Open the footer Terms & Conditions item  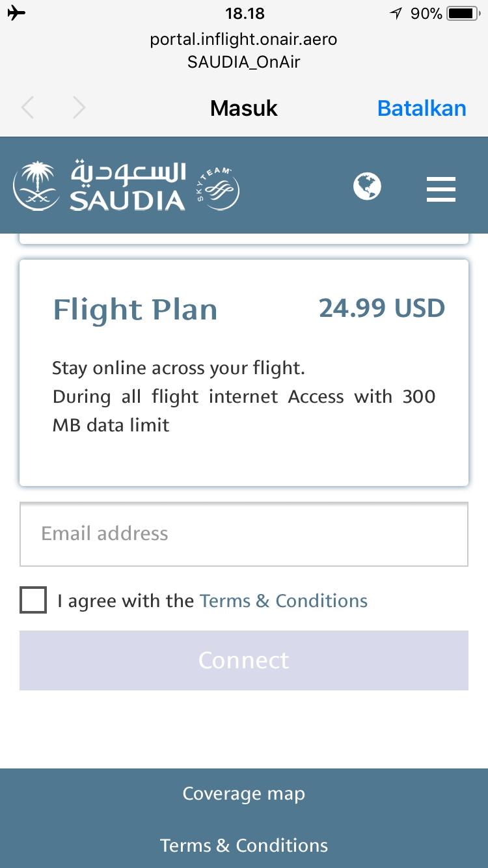(x=244, y=845)
